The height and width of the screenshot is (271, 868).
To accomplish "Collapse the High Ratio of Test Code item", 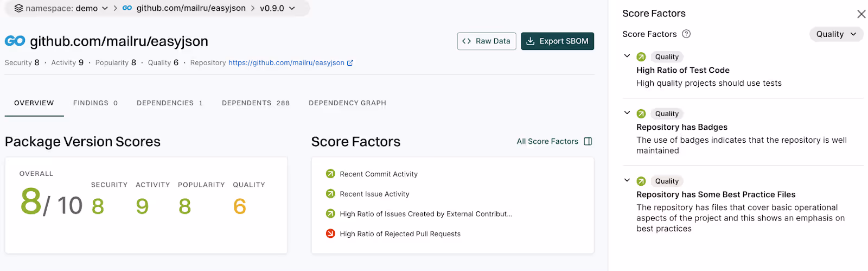I will 627,56.
